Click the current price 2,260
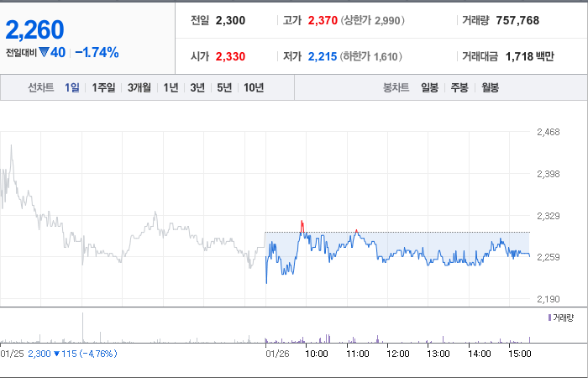This screenshot has height=378, width=588. point(34,29)
